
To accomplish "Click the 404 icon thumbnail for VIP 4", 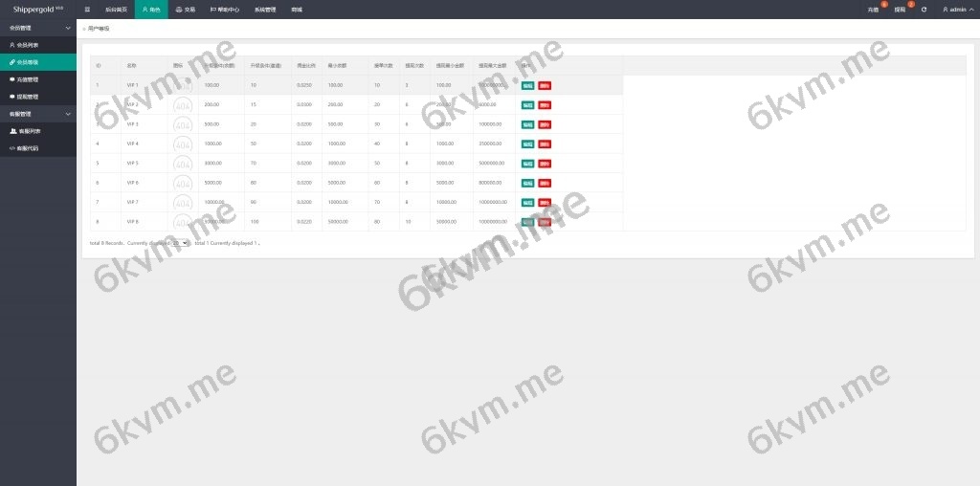I will (183, 144).
